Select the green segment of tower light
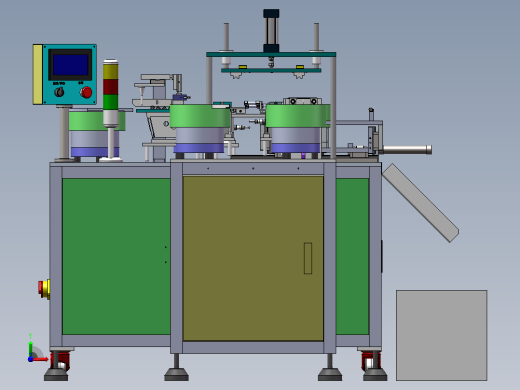520x390 pixels. pos(111,102)
